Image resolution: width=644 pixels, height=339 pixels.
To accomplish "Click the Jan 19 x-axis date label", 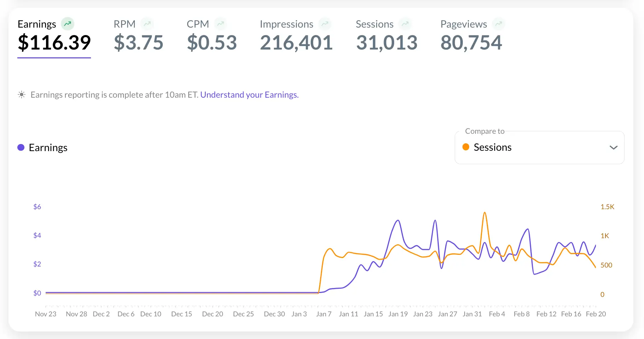I will (398, 314).
